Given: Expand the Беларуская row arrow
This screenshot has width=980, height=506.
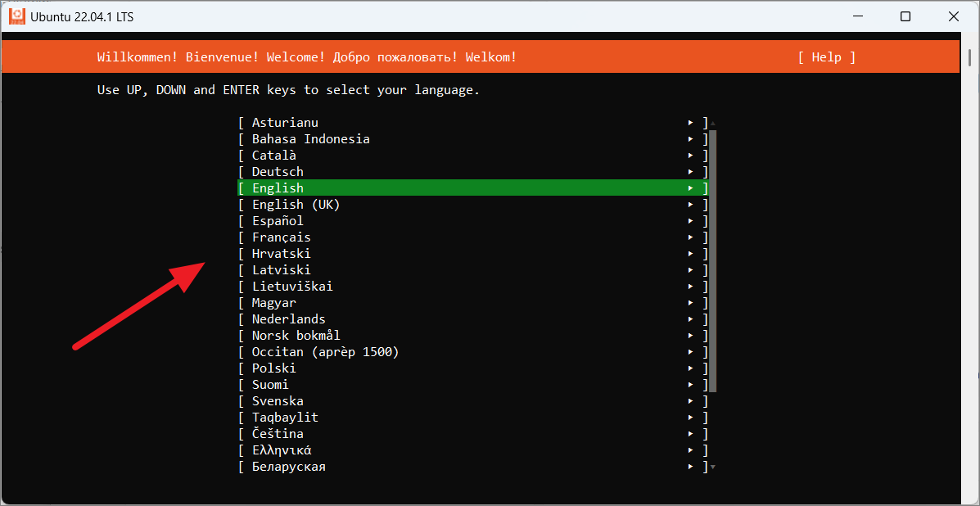Looking at the screenshot, I should tap(691, 467).
